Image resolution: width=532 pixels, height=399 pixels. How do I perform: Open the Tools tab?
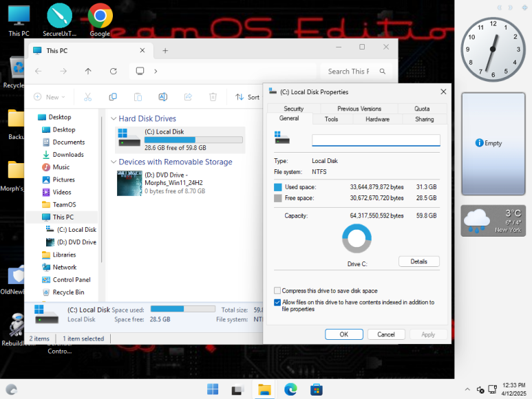tap(331, 119)
